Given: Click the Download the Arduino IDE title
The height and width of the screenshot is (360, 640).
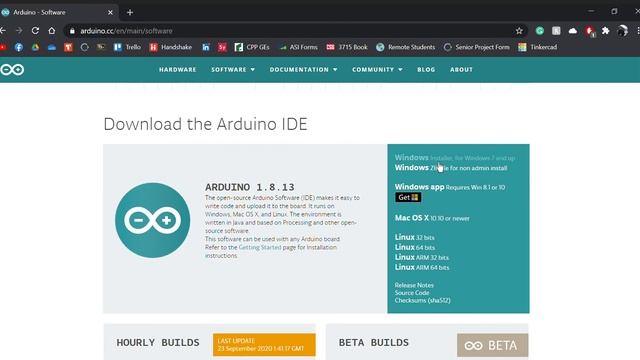Looking at the screenshot, I should (x=205, y=124).
